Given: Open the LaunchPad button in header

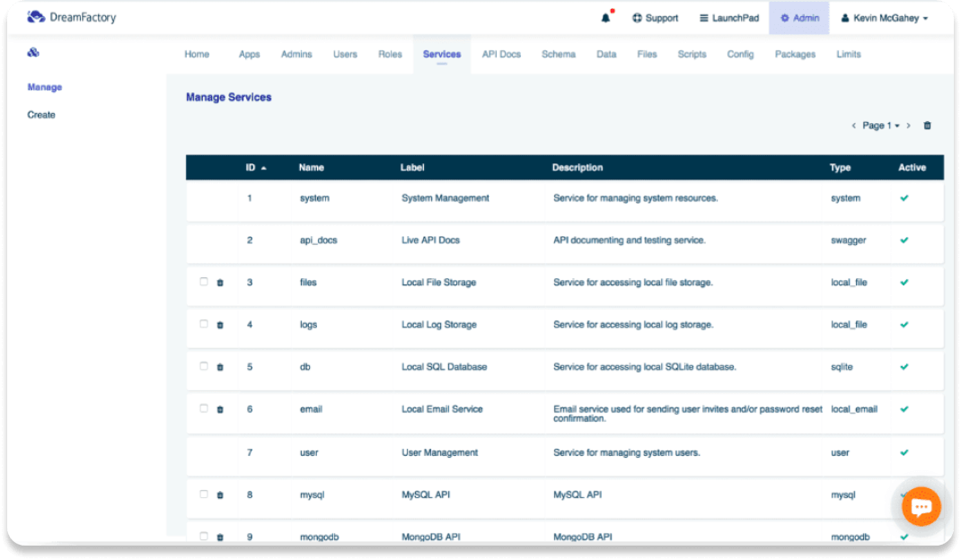Looking at the screenshot, I should (x=729, y=18).
